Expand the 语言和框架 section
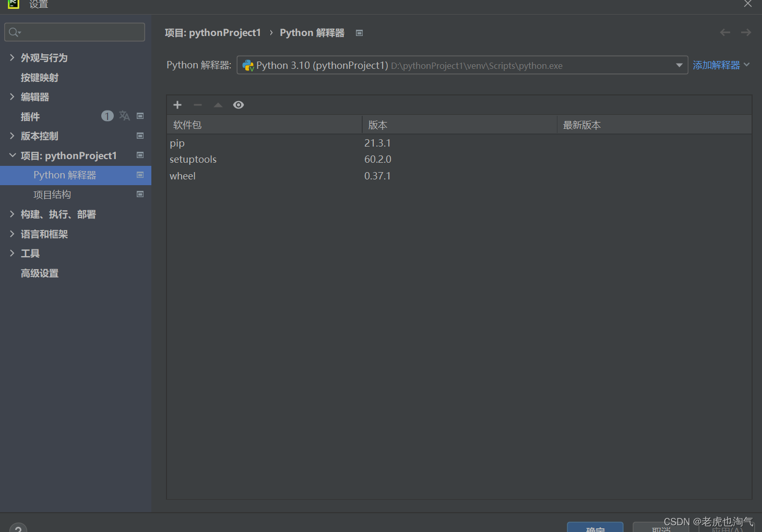Viewport: 762px width, 532px height. pos(12,234)
